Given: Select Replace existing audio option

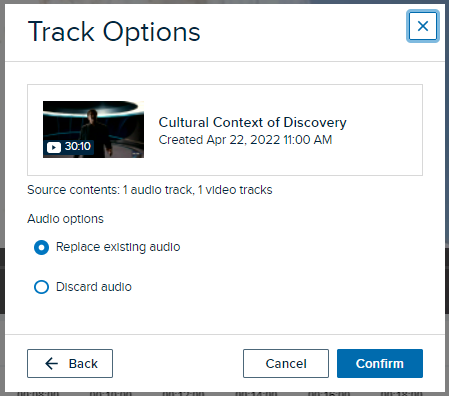Looking at the screenshot, I should [41, 247].
